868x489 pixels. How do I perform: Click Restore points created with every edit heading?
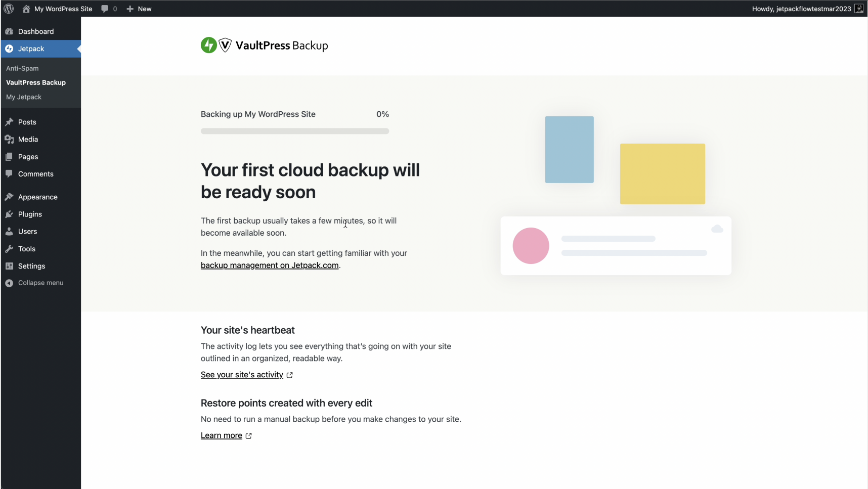[286, 403]
